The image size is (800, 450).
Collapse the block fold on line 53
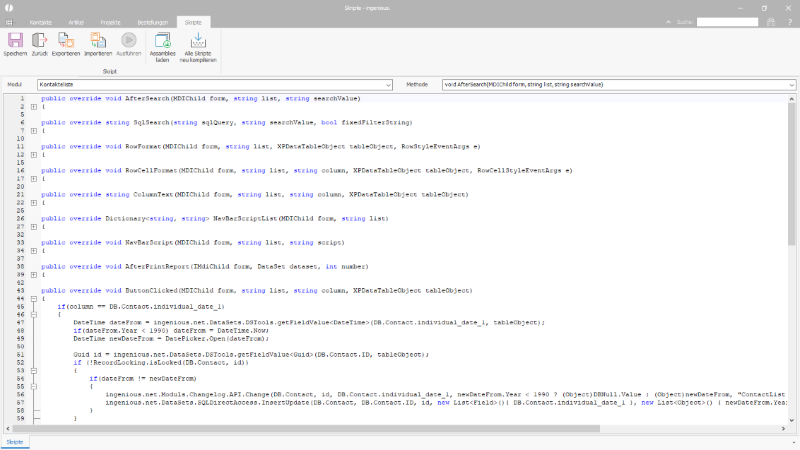pyautogui.click(x=34, y=371)
